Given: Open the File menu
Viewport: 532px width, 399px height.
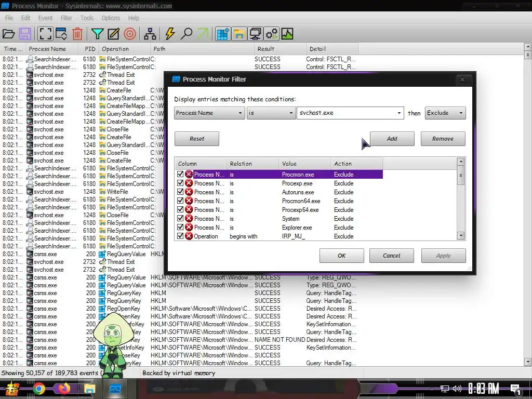Looking at the screenshot, I should pos(9,18).
